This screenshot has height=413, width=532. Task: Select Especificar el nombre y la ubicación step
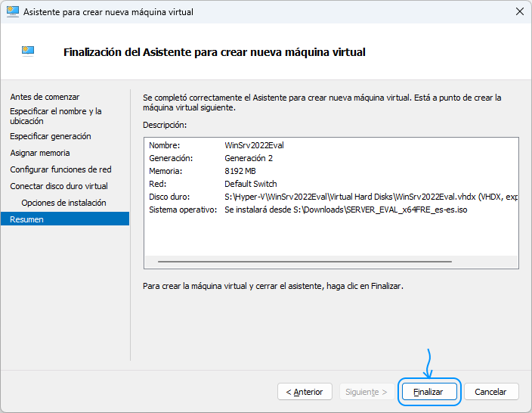pyautogui.click(x=56, y=116)
